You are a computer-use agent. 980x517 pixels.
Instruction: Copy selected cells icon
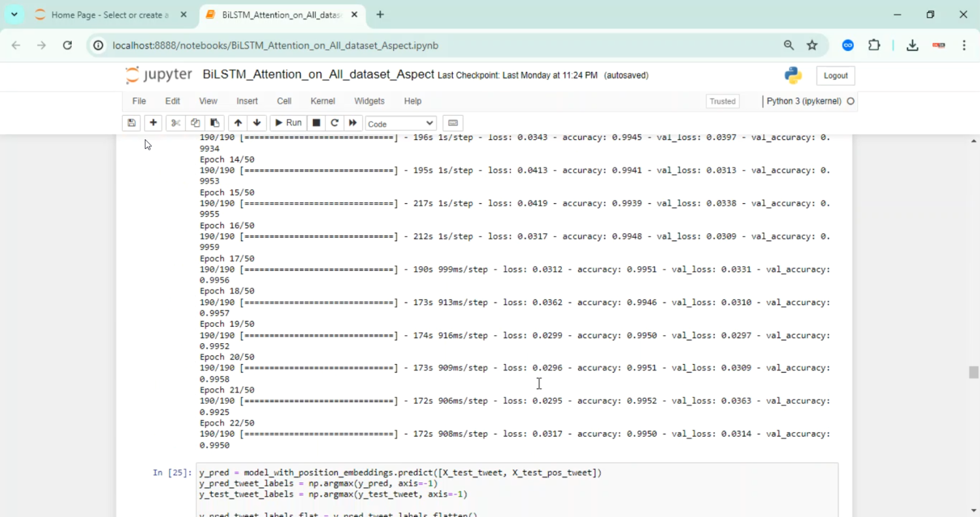[x=195, y=123]
